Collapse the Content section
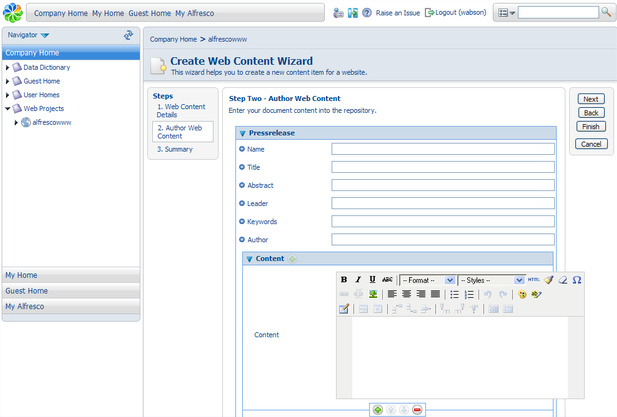Screen dimensions: 617x417 (249, 259)
